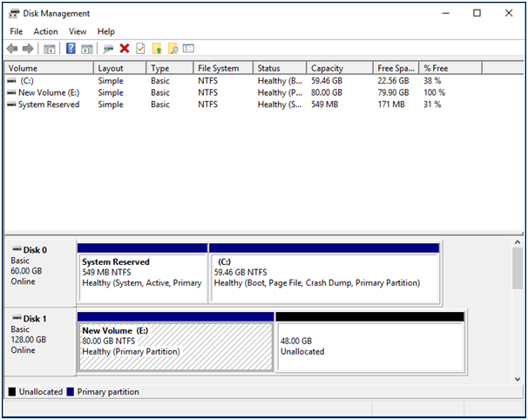Viewport: 528px width, 420px height.
Task: Click the drive icon beside (C:) volume
Action: (x=12, y=81)
